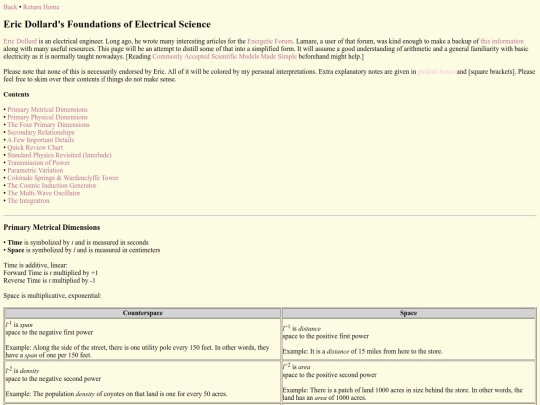
Task: Open the Eric Dollard link
Action: [20, 41]
